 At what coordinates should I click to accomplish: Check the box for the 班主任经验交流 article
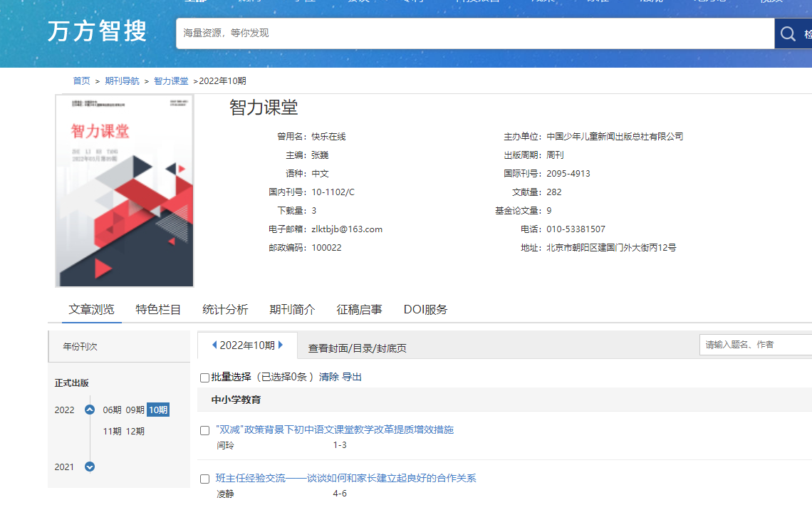click(x=205, y=479)
